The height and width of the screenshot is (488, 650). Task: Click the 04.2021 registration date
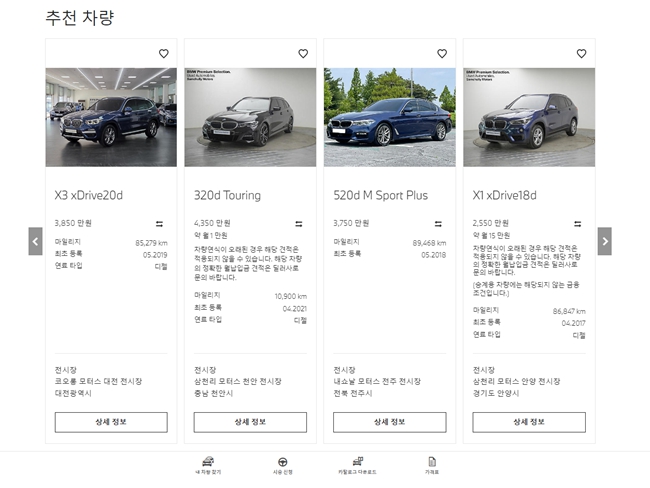(x=295, y=309)
